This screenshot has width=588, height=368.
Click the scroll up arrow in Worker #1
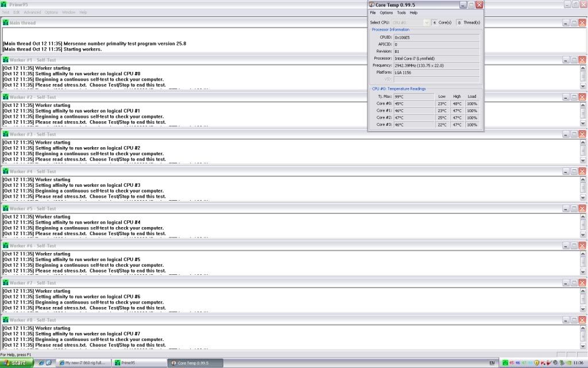click(583, 68)
